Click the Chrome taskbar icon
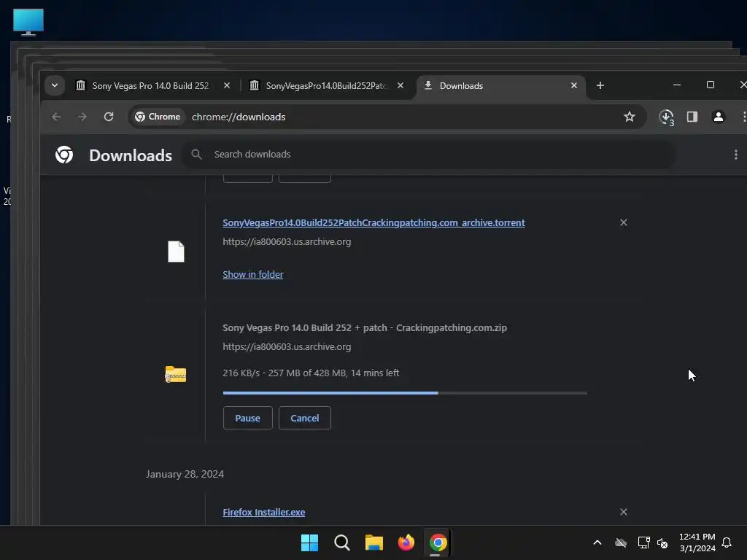Screen dimensions: 747x560 pyautogui.click(x=438, y=542)
